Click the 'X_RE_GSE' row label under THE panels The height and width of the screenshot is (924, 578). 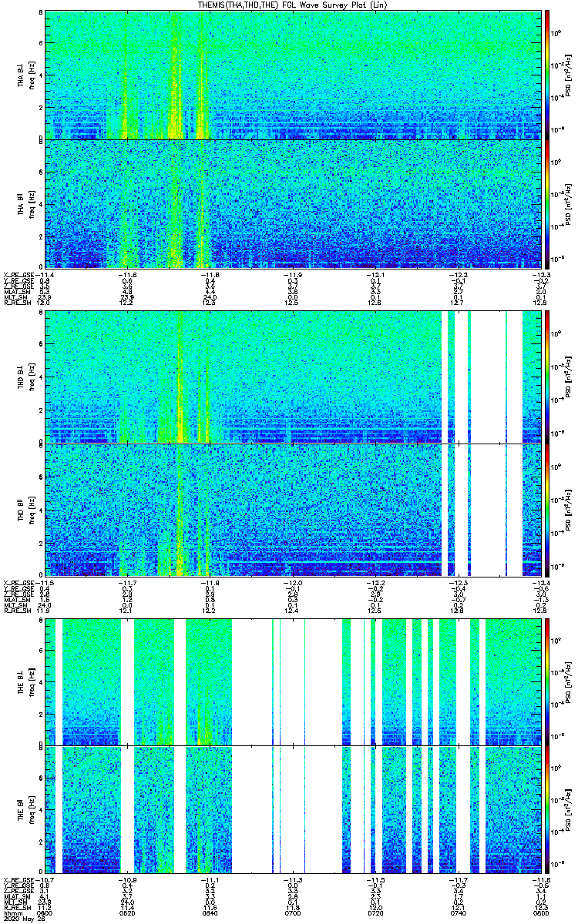[x=18, y=879]
